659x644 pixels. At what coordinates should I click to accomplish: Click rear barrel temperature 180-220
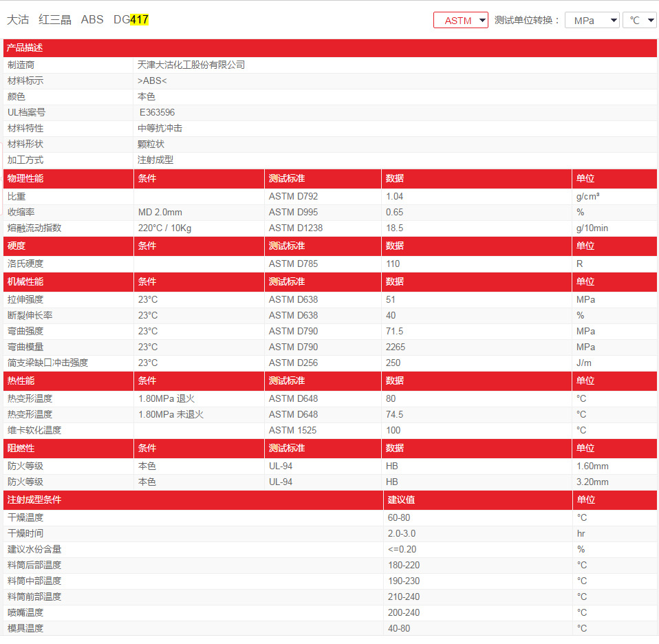click(x=404, y=565)
